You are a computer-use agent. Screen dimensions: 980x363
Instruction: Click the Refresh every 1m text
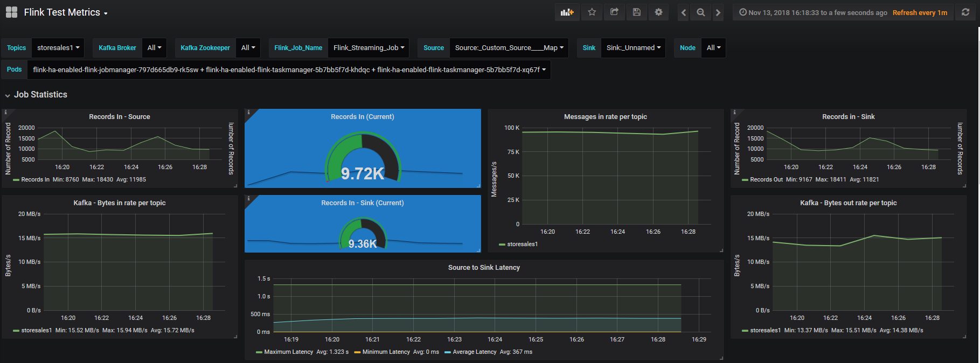[x=920, y=12]
